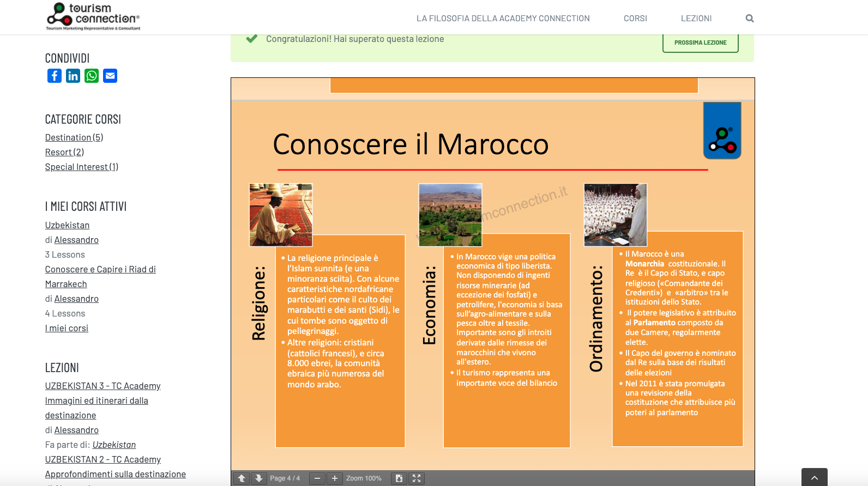Open the Destination (5) category

coord(74,137)
